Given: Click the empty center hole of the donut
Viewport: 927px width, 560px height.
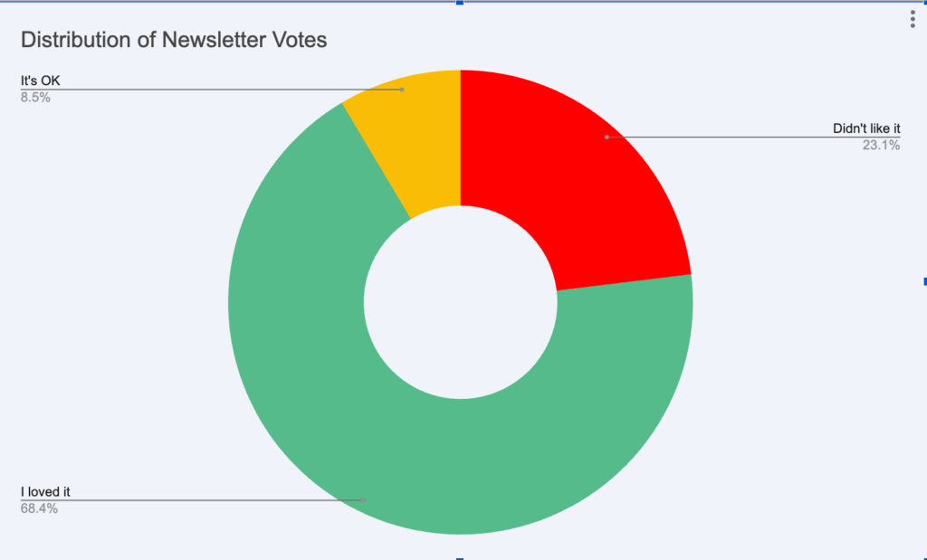Looking at the screenshot, I should click(x=460, y=302).
